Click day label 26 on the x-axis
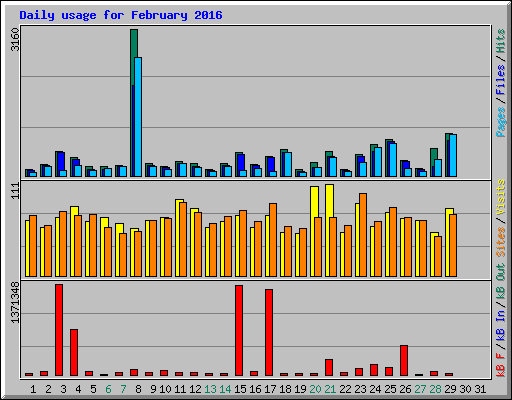Viewport: 512px width, 400px height. 405,389
